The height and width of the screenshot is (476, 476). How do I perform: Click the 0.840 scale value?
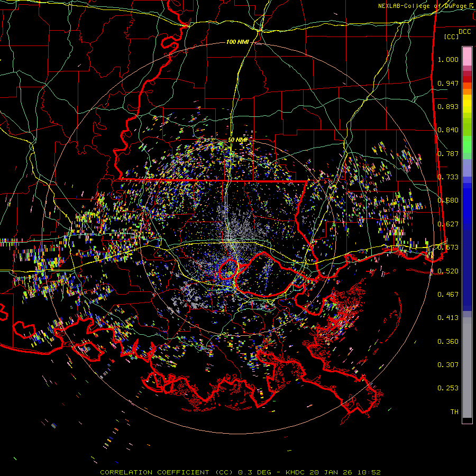[x=448, y=130]
